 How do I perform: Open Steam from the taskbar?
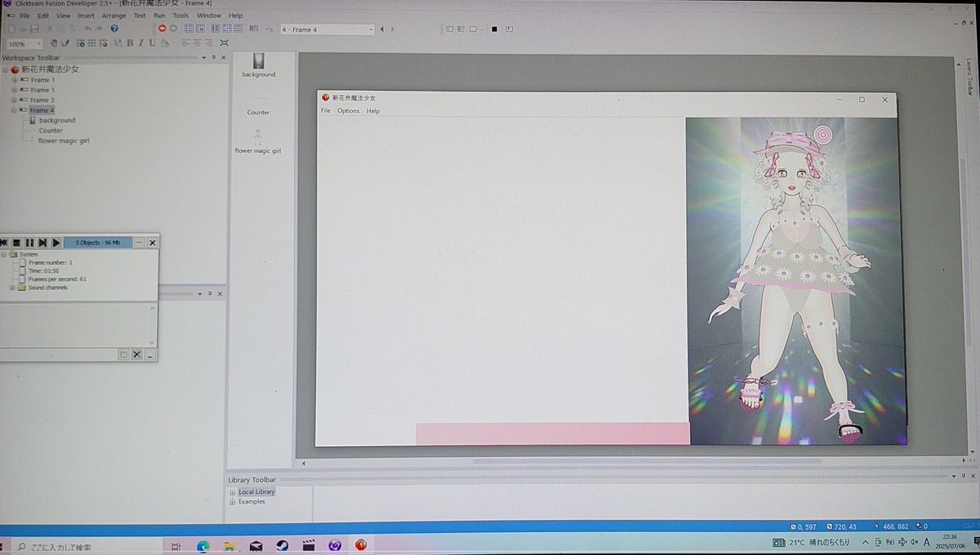coord(282,545)
